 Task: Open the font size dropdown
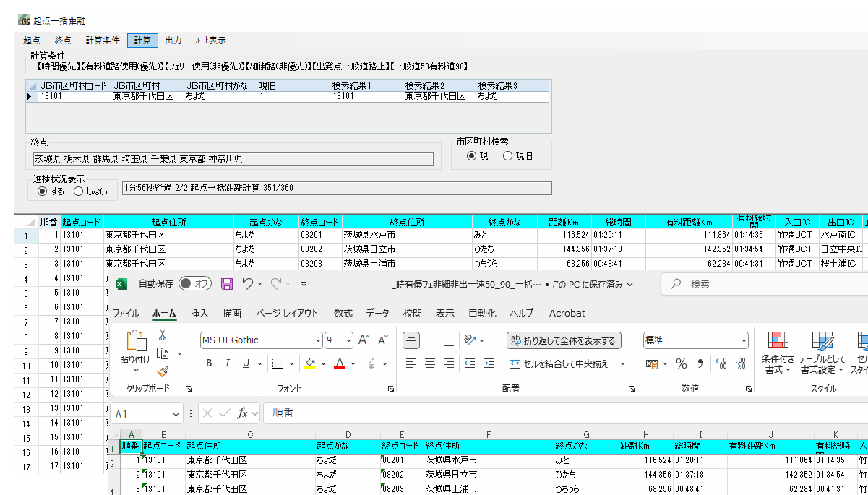click(348, 340)
